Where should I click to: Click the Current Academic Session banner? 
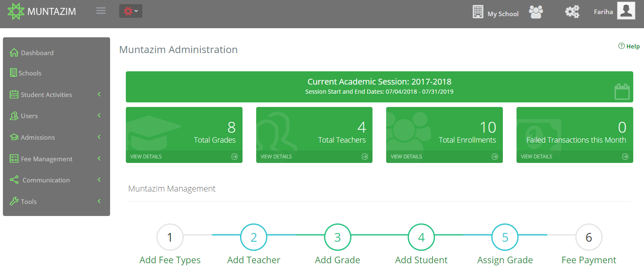pos(380,87)
